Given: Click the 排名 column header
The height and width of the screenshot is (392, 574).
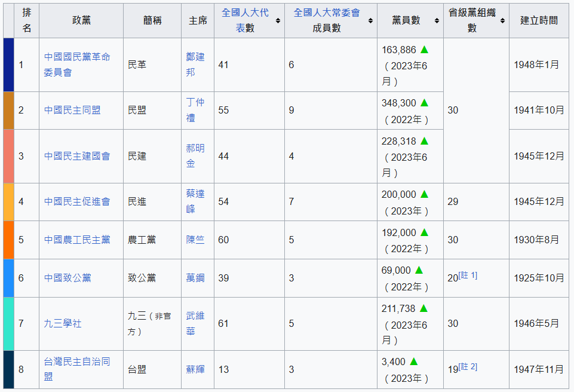Looking at the screenshot, I should tap(26, 20).
